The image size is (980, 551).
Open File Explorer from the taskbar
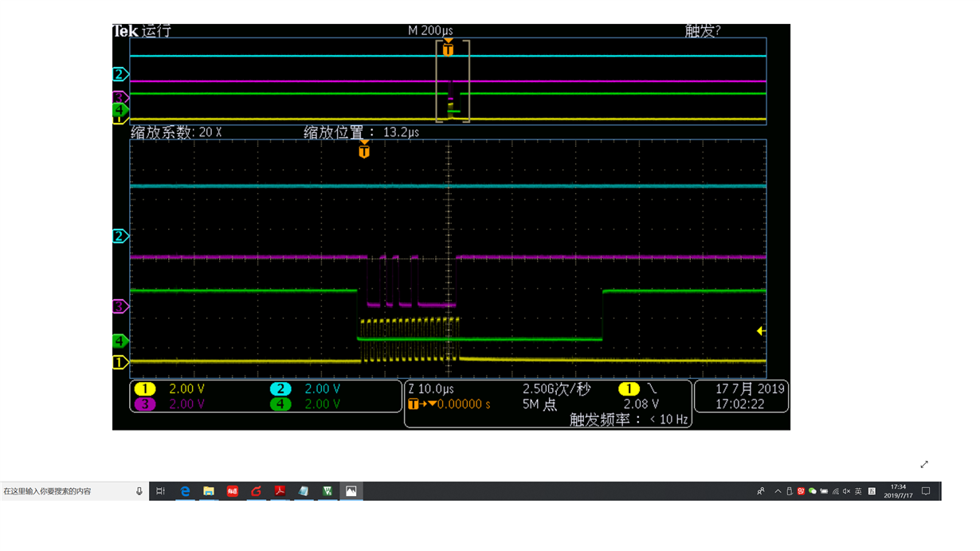coord(209,491)
